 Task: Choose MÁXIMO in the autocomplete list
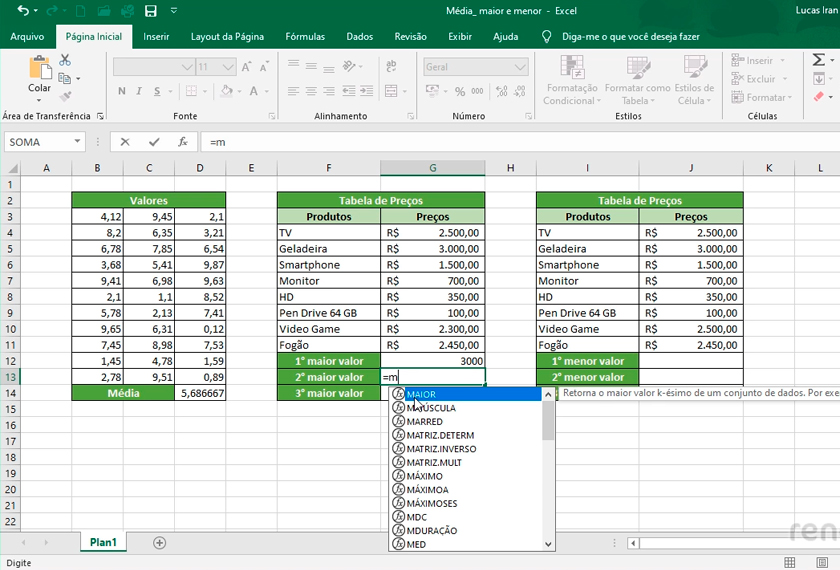pos(424,476)
